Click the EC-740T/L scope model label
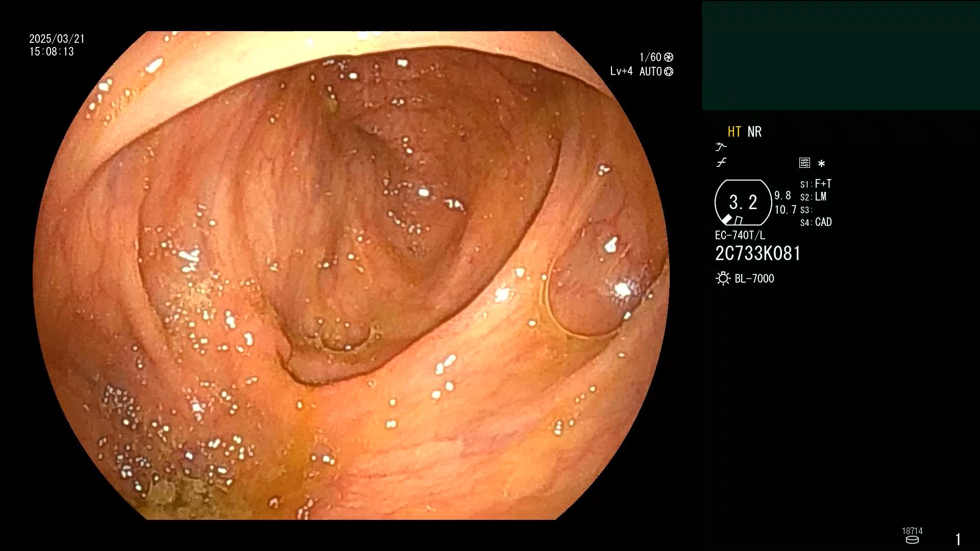This screenshot has height=551, width=980. (x=740, y=235)
